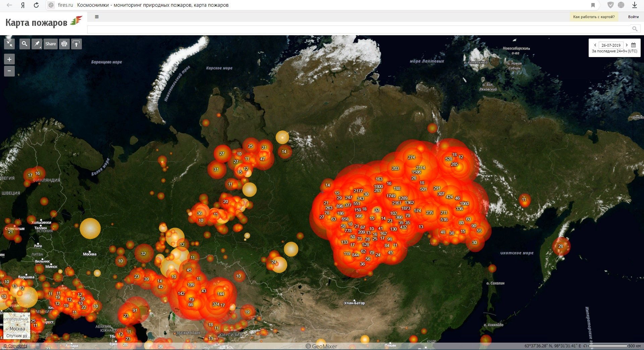This screenshot has height=350, width=644.
Task: Open the upload file tool with up arrow
Action: [76, 44]
